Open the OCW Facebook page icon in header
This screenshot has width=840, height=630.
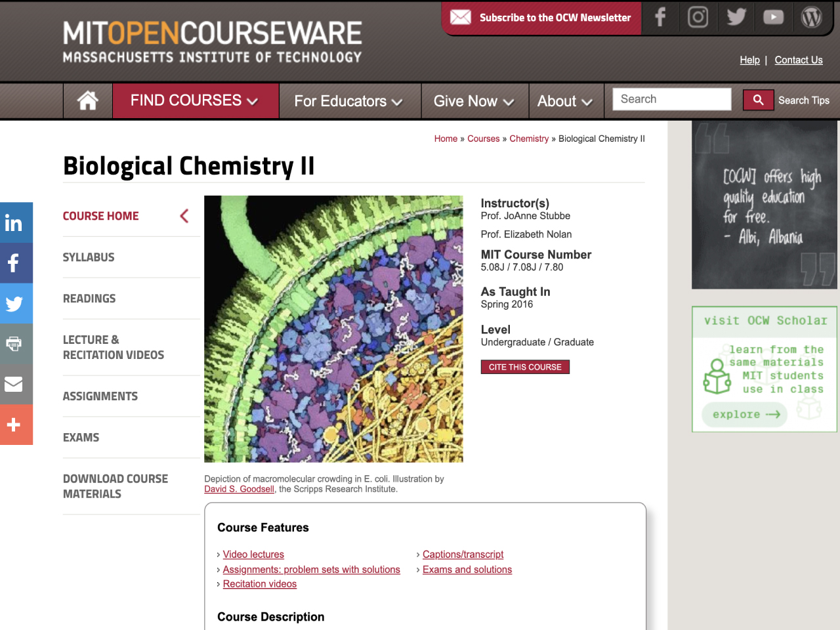tap(660, 17)
